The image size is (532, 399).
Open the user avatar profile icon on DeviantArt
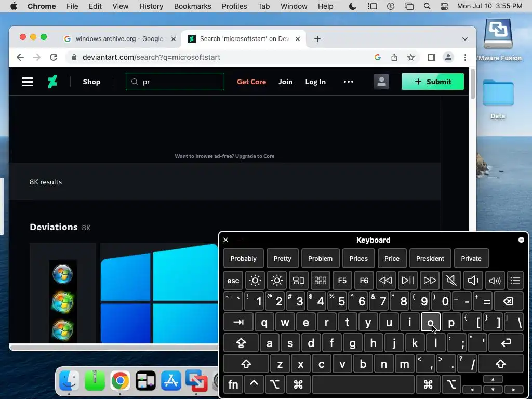tap(381, 82)
